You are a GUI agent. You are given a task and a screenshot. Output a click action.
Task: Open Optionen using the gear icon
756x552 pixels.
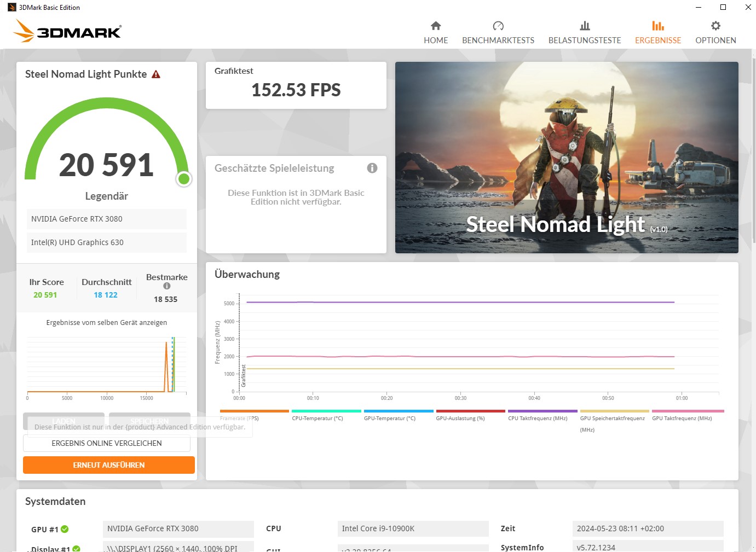715,25
